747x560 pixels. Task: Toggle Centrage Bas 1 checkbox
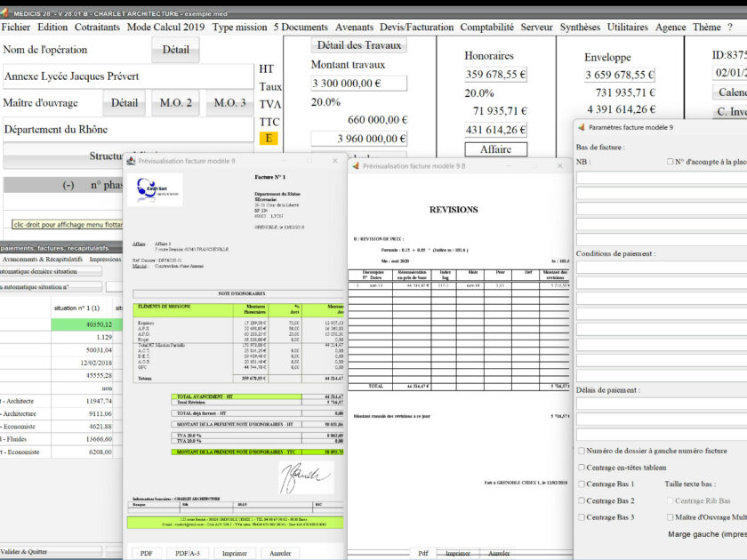pos(582,484)
